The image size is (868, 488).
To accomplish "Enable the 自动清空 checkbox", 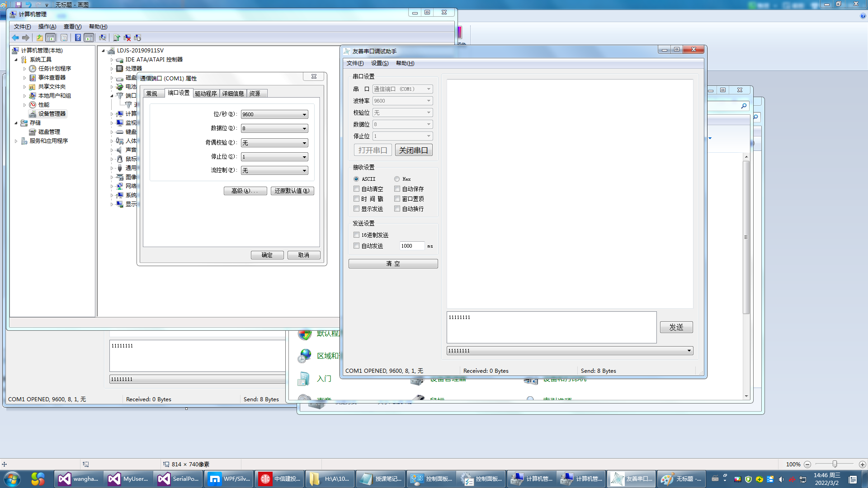I will [357, 189].
